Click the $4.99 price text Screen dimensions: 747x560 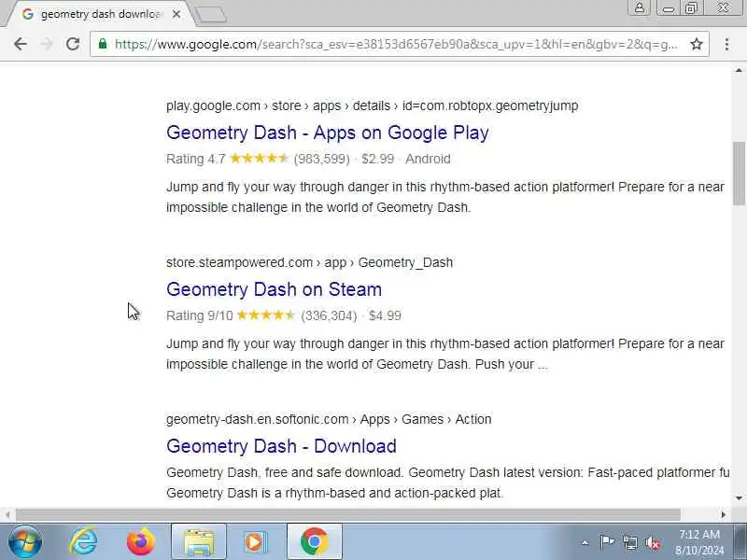[x=385, y=315]
